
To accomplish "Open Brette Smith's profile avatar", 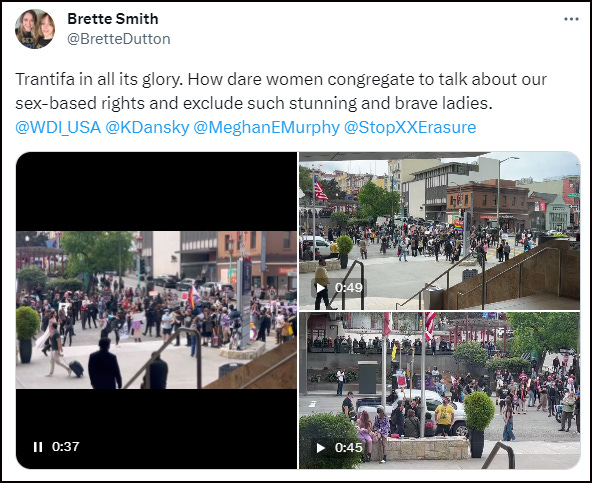I will (35, 29).
